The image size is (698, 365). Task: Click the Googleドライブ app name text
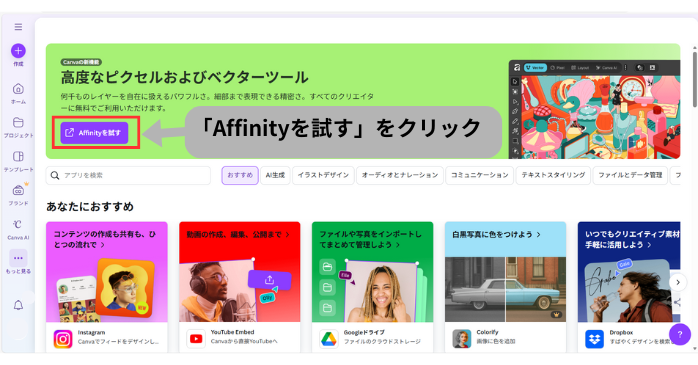[364, 333]
